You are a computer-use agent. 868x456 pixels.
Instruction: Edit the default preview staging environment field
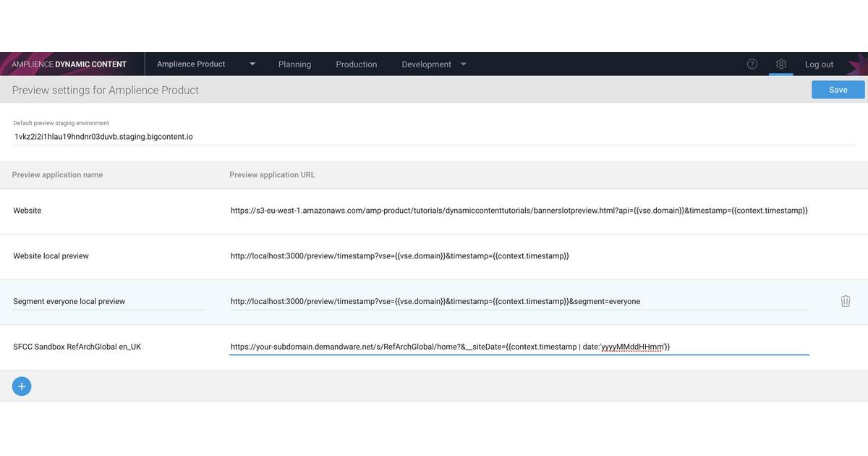(435, 136)
